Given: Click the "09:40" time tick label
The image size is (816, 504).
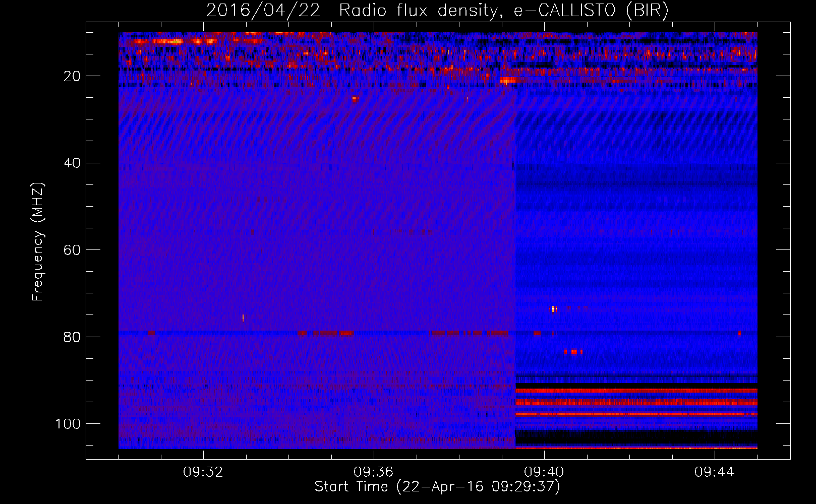Looking at the screenshot, I should (544, 472).
